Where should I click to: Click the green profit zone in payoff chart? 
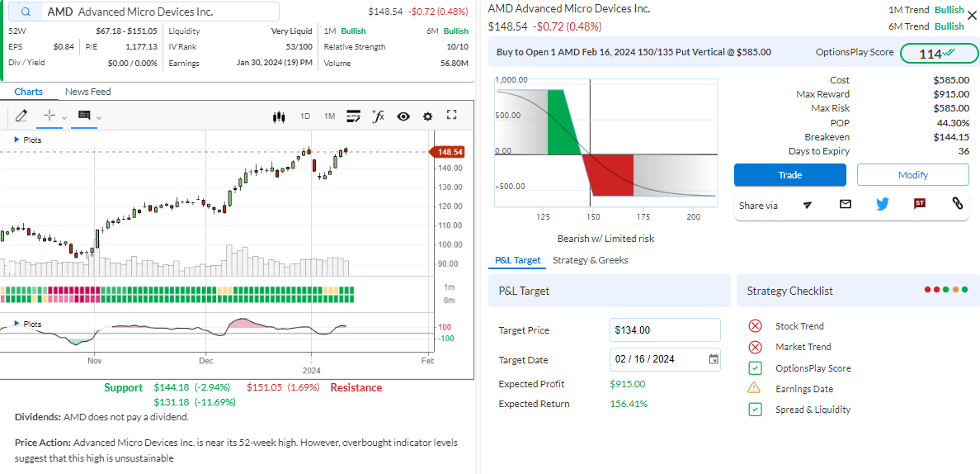(563, 122)
